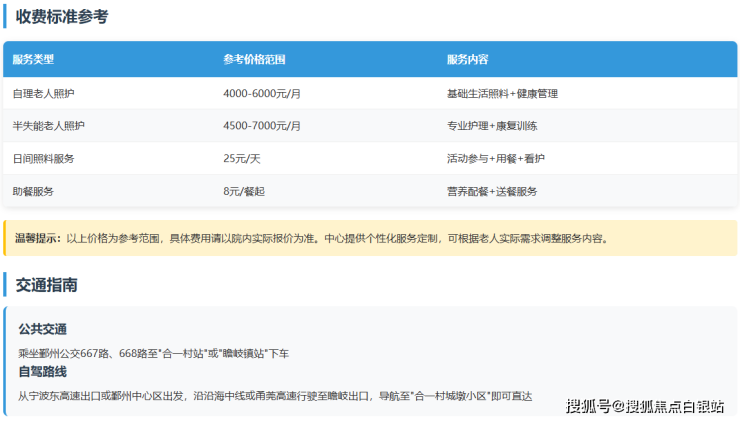Select the 公共交通 subheading
The height and width of the screenshot is (422, 740).
pyautogui.click(x=42, y=329)
